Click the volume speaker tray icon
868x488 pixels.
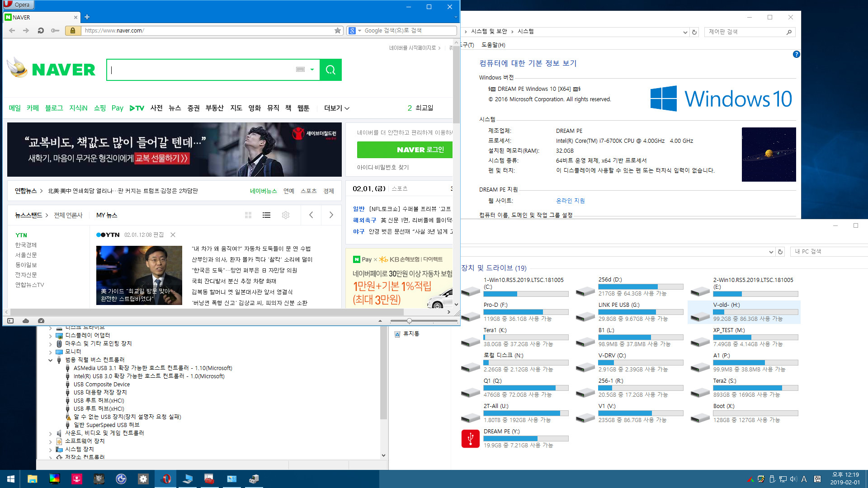click(793, 479)
